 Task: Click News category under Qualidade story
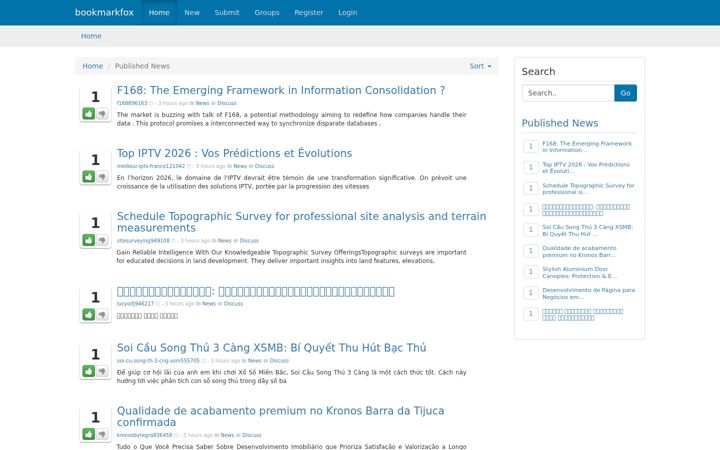[x=227, y=435]
